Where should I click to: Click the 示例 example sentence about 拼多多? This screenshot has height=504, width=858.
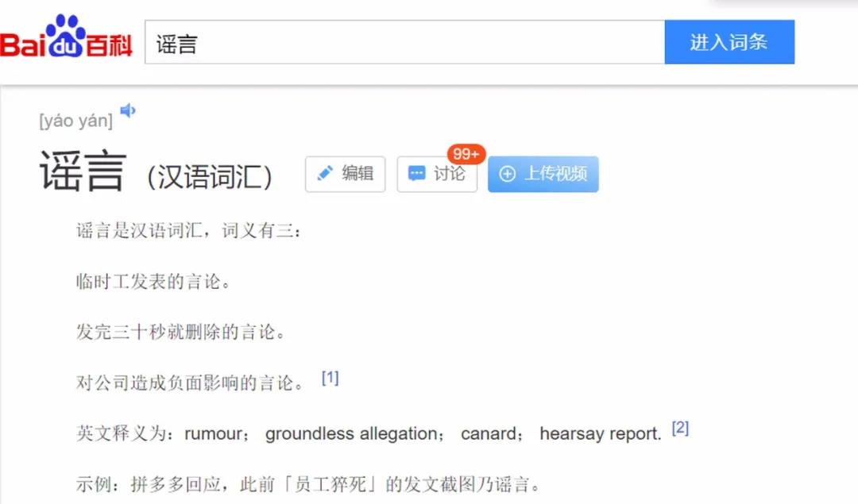click(x=308, y=484)
